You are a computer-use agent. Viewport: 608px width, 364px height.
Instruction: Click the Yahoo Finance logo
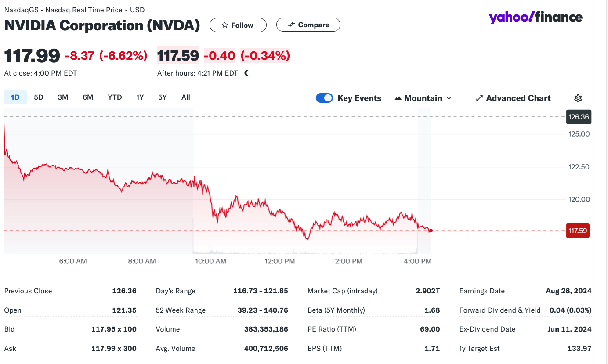pos(536,18)
